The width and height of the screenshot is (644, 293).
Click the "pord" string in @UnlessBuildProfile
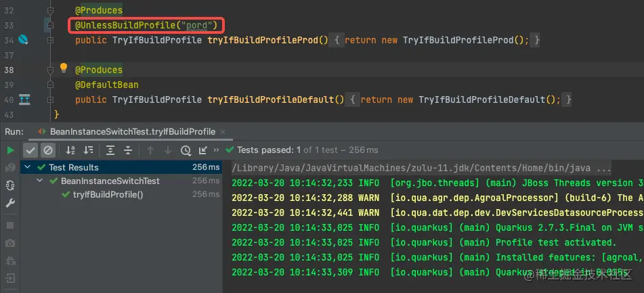pyautogui.click(x=196, y=26)
